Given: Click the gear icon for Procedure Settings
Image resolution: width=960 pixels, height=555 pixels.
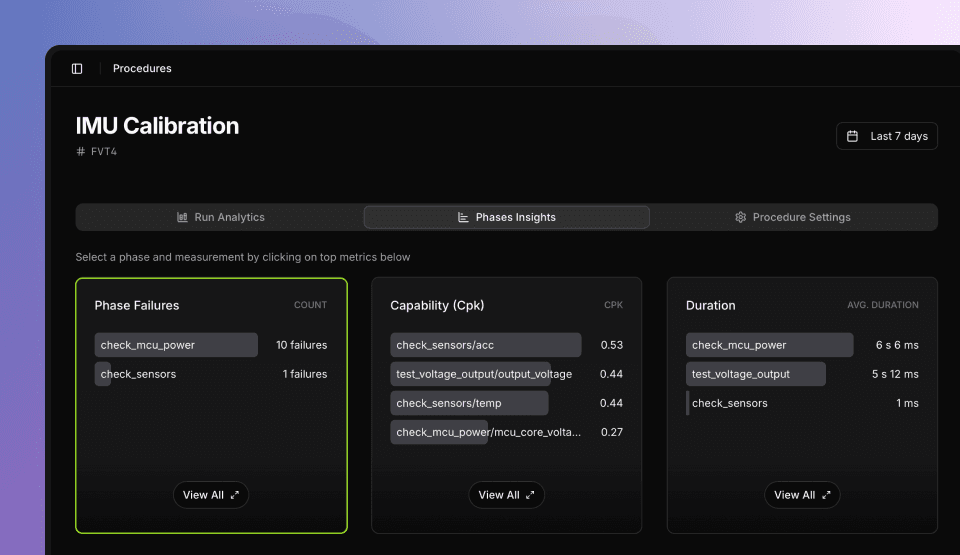Looking at the screenshot, I should click(741, 217).
